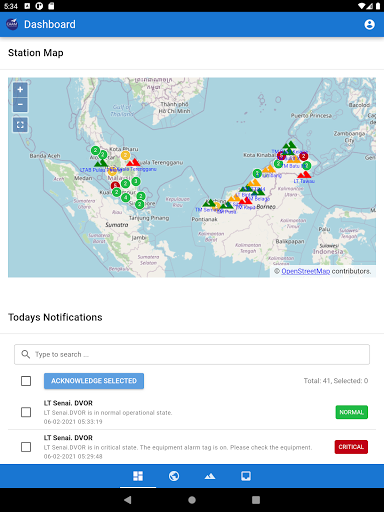Toggle fullscreen view of the map
This screenshot has height=512, width=384.
[20, 125]
